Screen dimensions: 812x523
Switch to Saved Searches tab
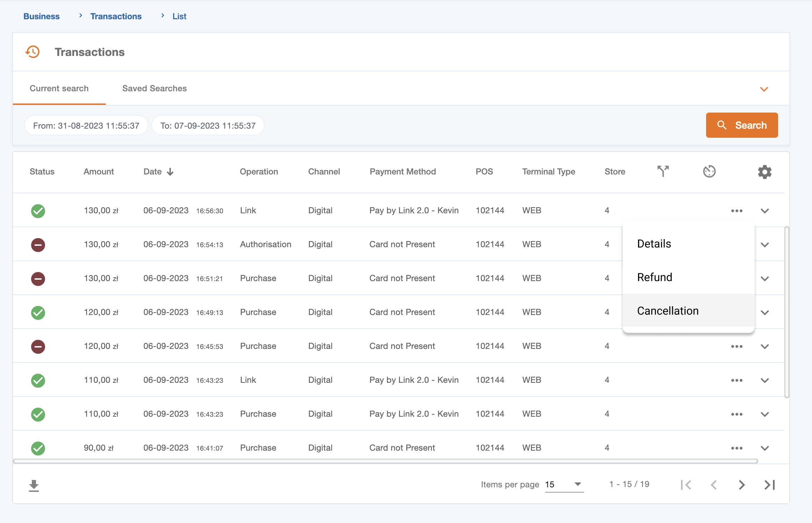(x=154, y=88)
